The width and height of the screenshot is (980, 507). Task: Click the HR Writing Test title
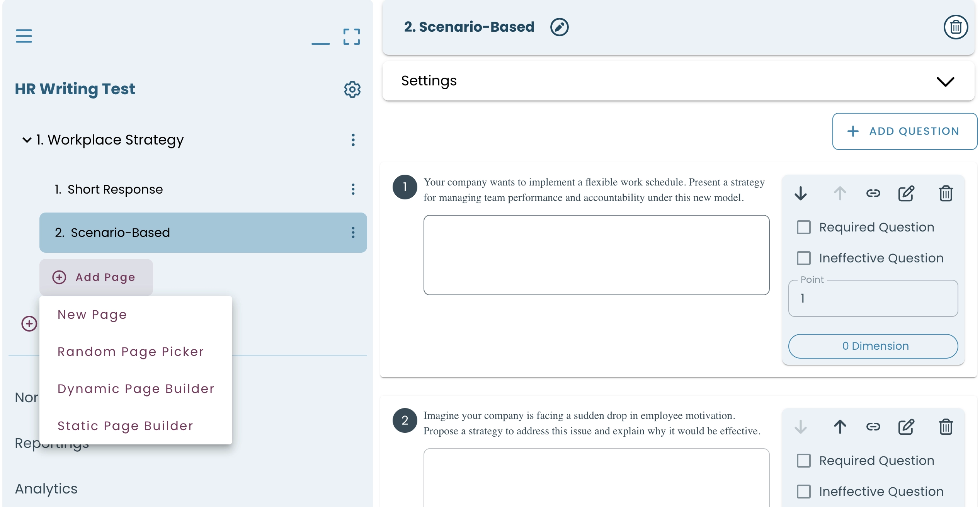(x=75, y=89)
